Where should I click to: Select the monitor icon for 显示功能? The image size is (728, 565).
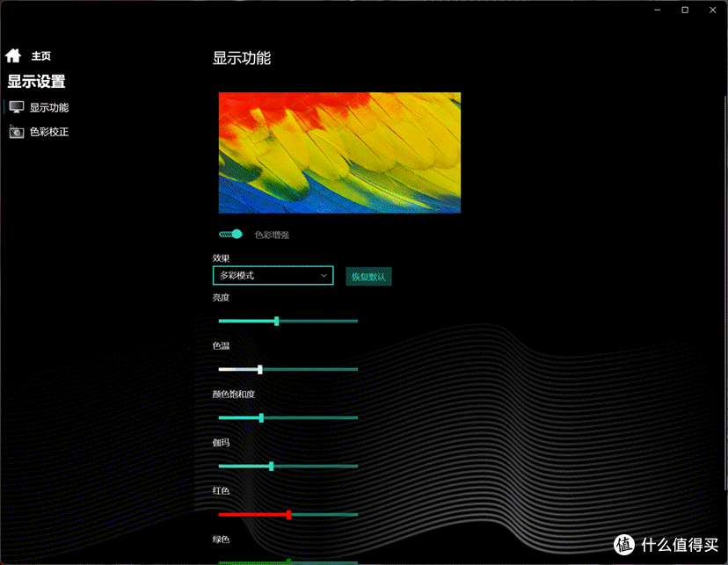click(16, 107)
